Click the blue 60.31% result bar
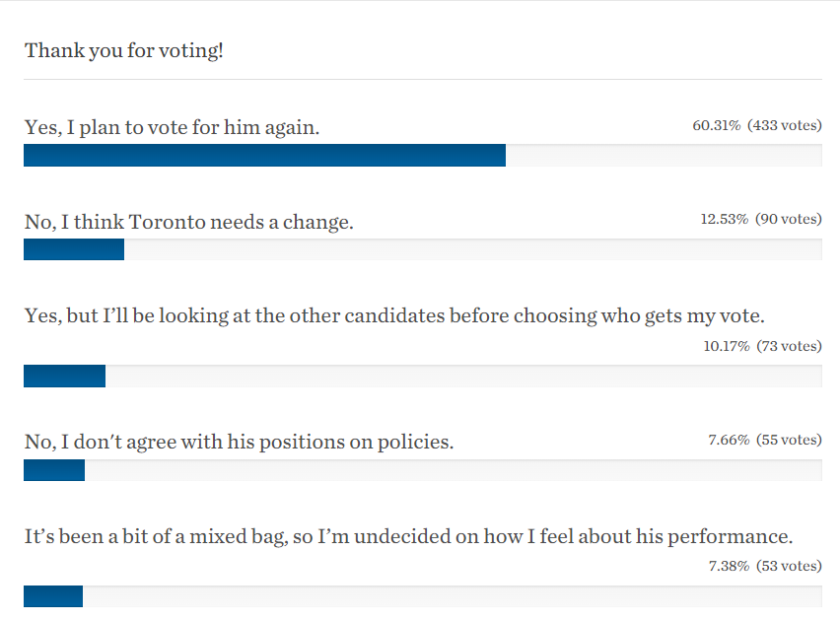The width and height of the screenshot is (840, 620). pos(264,156)
